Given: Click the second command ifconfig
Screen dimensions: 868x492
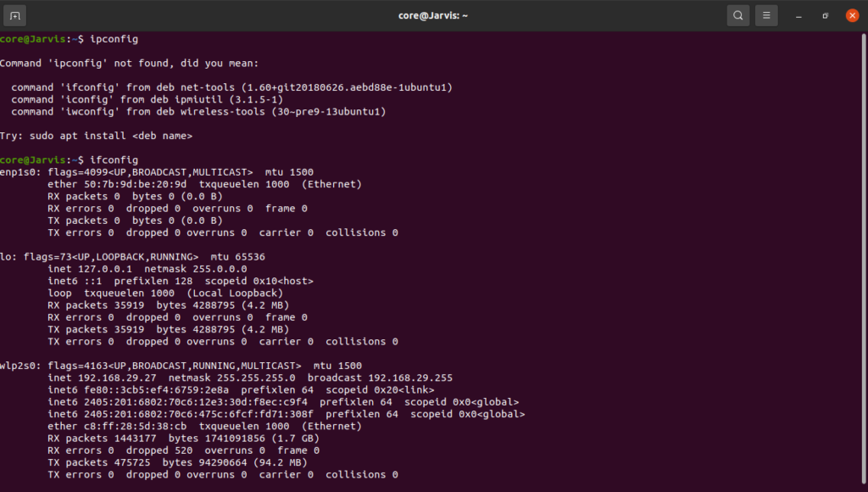Looking at the screenshot, I should (114, 160).
